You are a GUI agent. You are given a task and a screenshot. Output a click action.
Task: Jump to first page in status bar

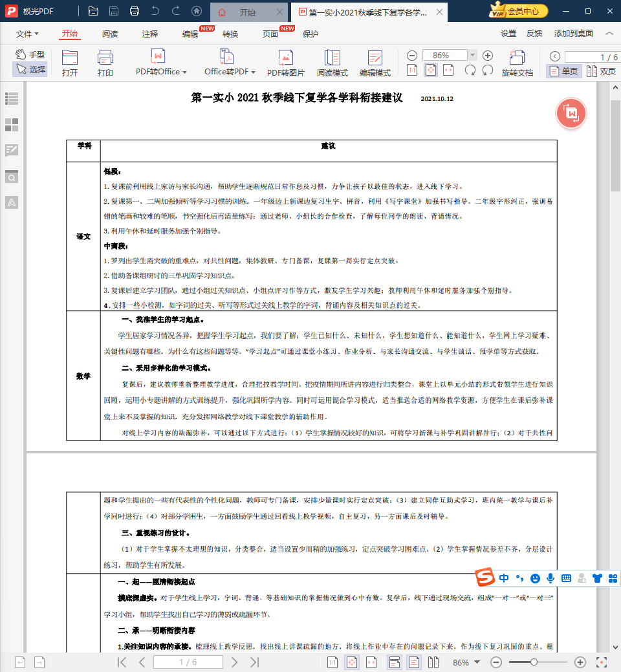tap(122, 662)
